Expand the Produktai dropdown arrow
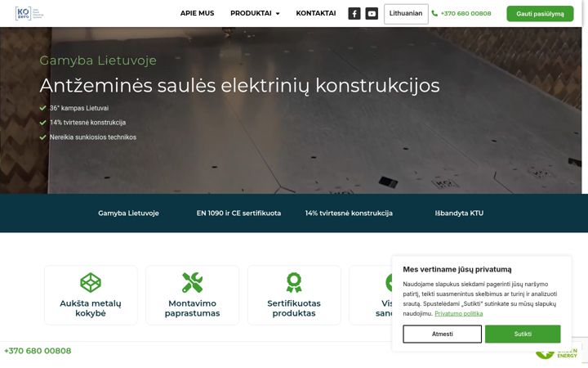 (278, 14)
